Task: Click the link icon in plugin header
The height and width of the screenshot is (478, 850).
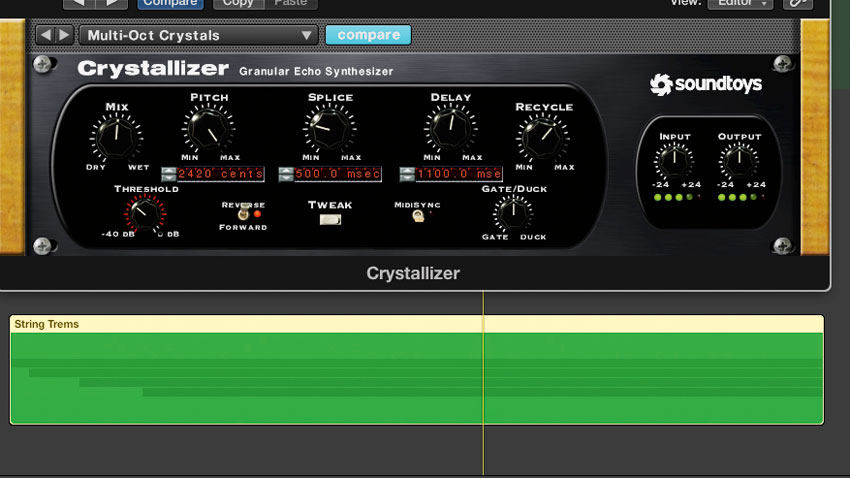Action: click(797, 3)
